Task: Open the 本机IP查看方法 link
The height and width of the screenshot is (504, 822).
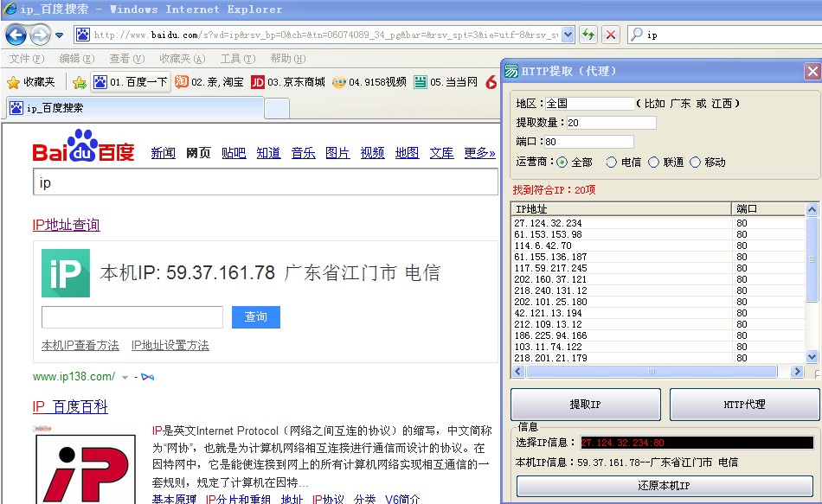Action: click(80, 345)
